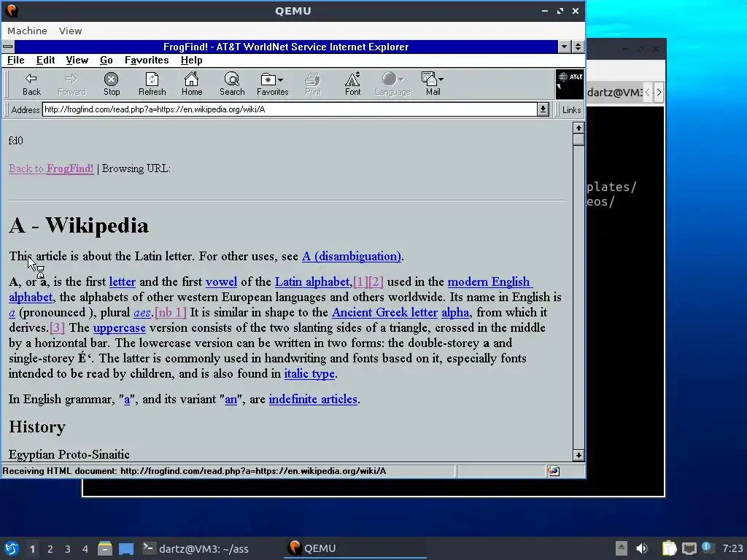
Task: Open the Edit menu
Action: (x=45, y=60)
